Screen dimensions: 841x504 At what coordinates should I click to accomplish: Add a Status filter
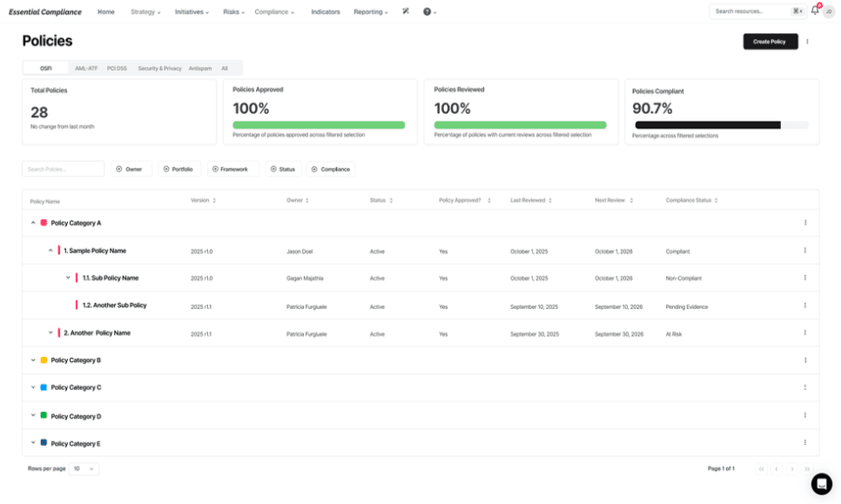tap(282, 169)
